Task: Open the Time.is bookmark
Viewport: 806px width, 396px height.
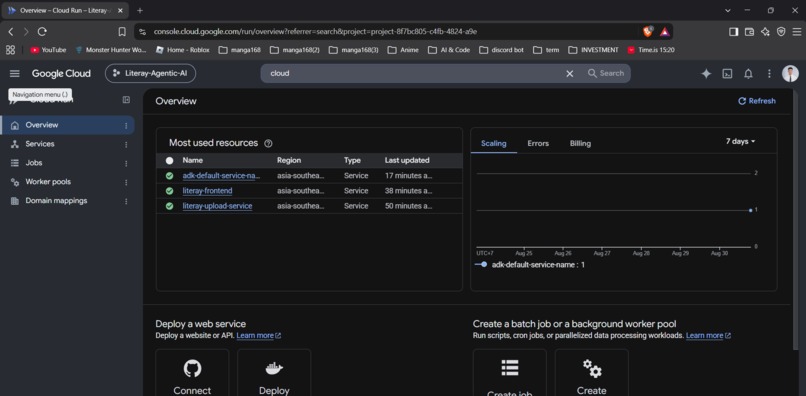Action: 651,50
